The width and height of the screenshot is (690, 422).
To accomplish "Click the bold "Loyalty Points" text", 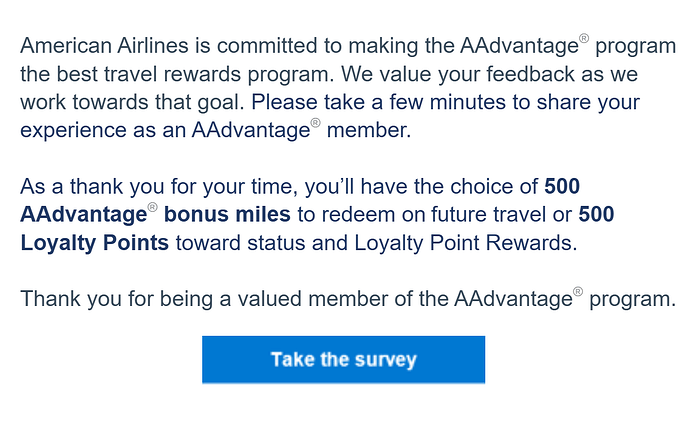I will (x=94, y=243).
